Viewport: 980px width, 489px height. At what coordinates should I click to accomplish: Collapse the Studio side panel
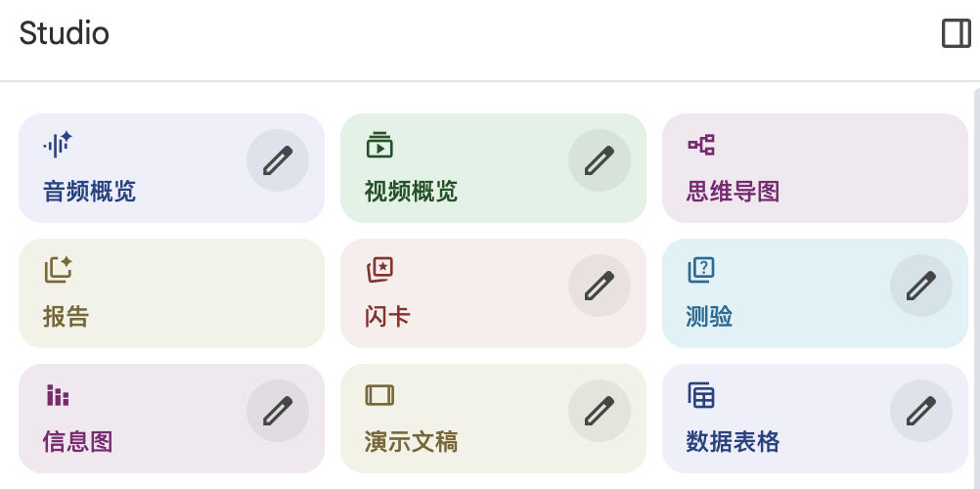pyautogui.click(x=957, y=33)
